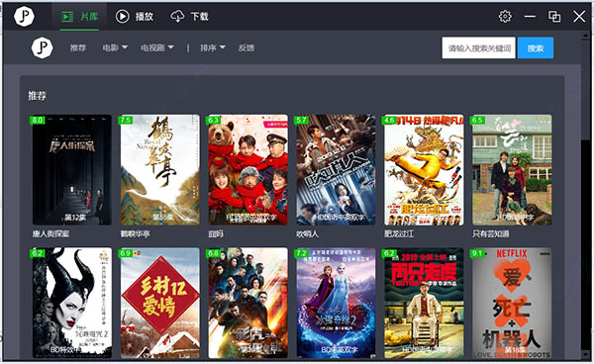The image size is (594, 364).
Task: Click the round logo beside 推荐
Action: (x=42, y=47)
